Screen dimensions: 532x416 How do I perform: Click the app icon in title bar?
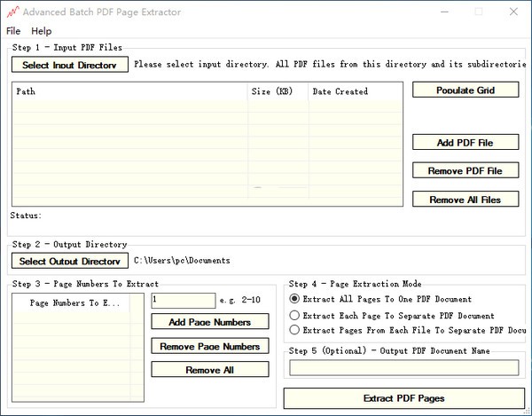(12, 12)
